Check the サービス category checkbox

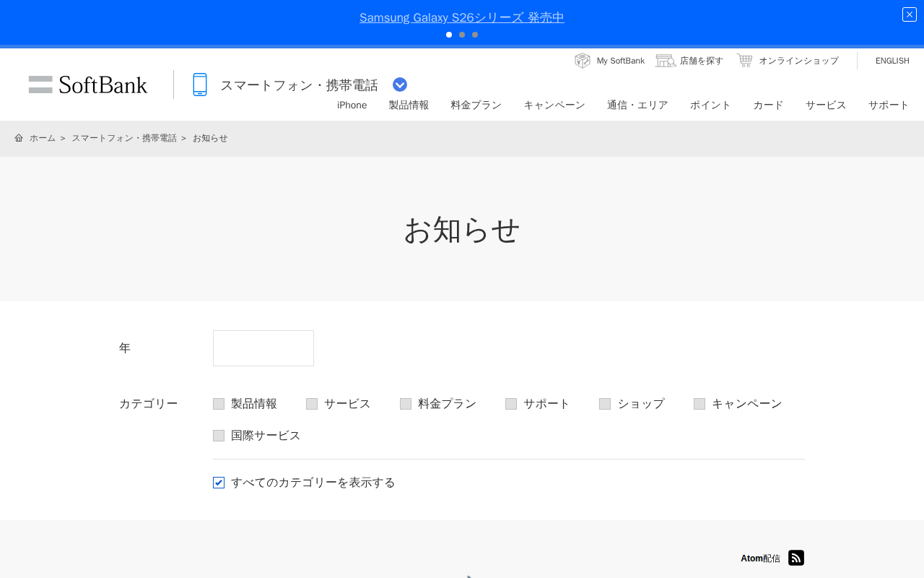tap(312, 404)
